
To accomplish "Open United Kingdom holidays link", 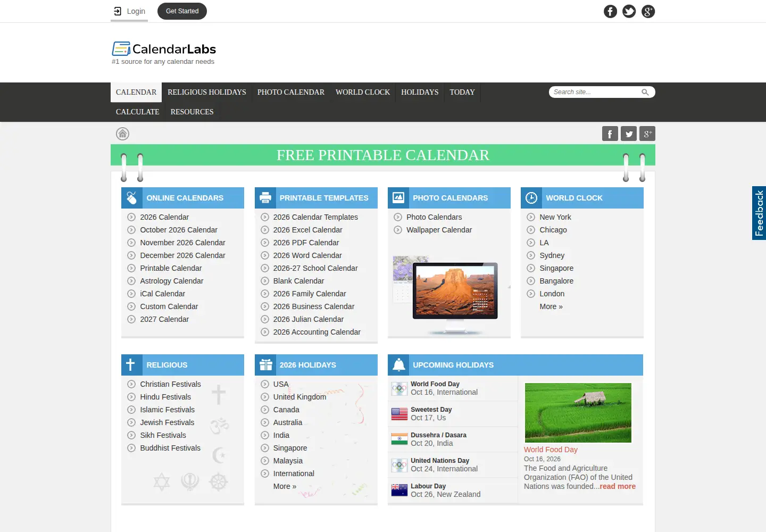I will (299, 397).
